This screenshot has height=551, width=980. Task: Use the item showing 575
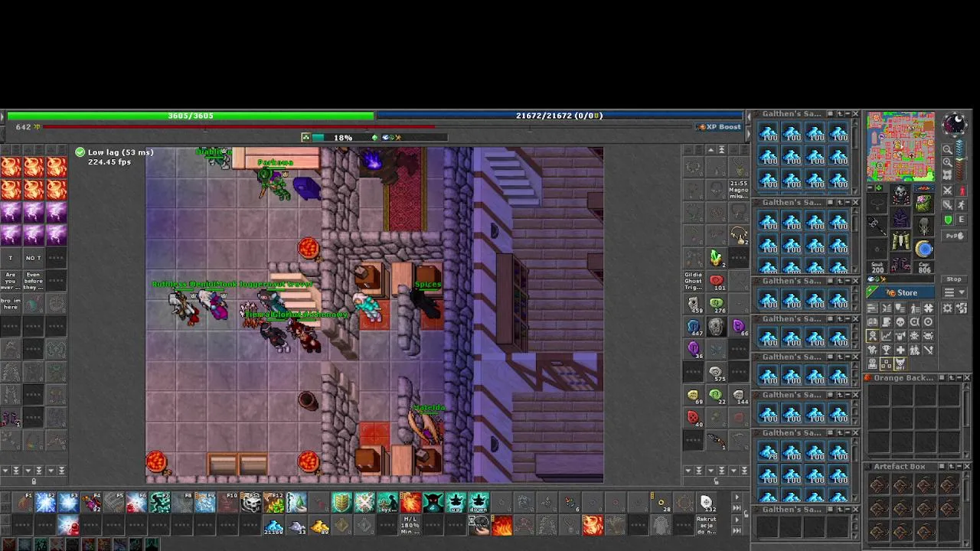pos(717,373)
